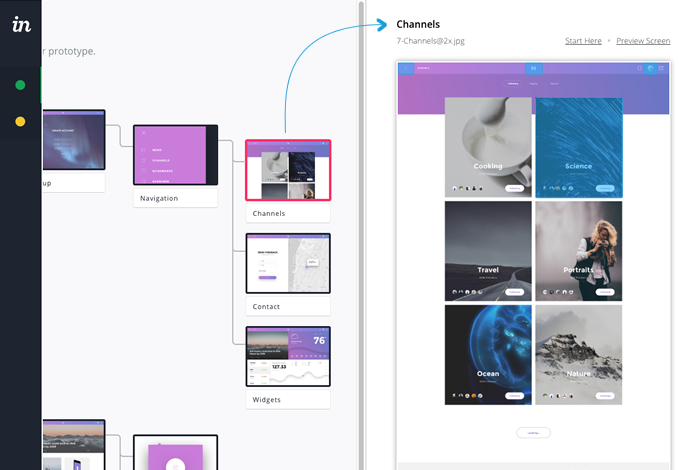The image size is (700, 470).
Task: Select the yellow status dot in the sidebar
Action: pyautogui.click(x=20, y=121)
